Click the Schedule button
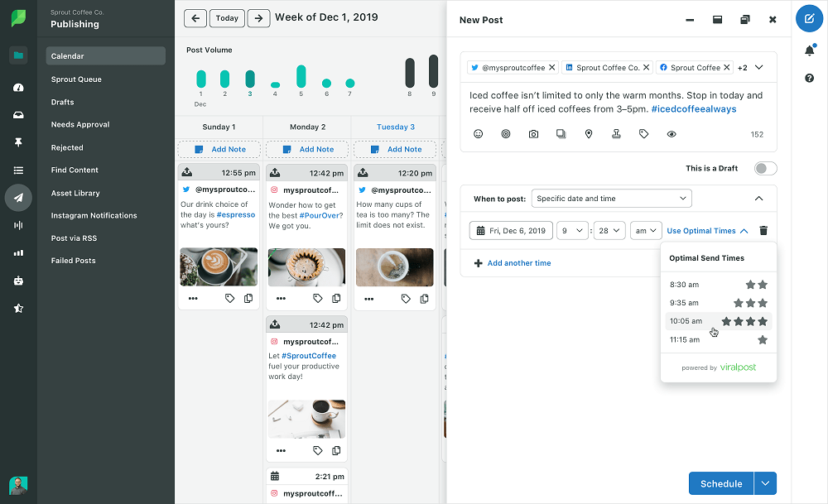This screenshot has width=828, height=504. coord(721,483)
